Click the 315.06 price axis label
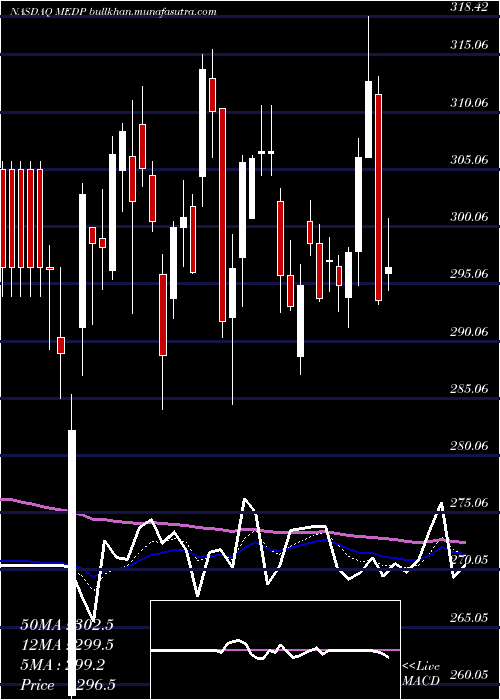 [x=471, y=46]
